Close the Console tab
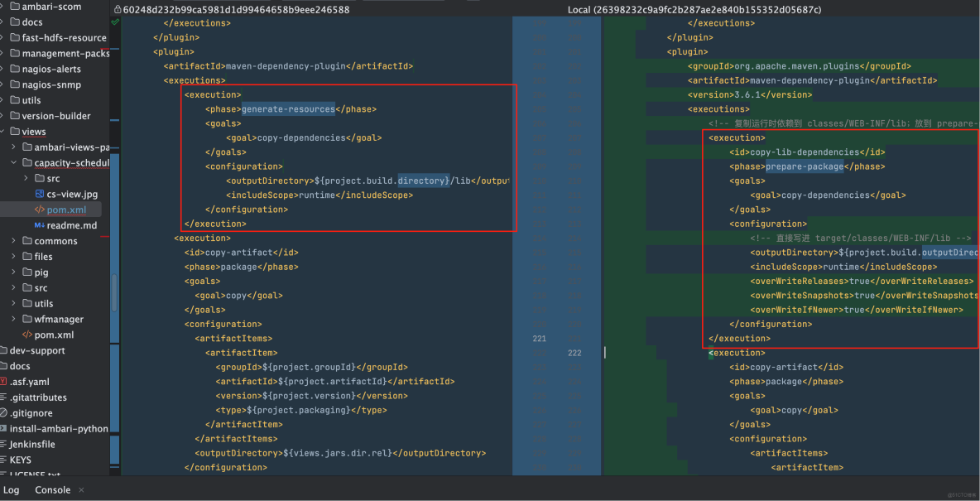980x501 pixels. pyautogui.click(x=81, y=489)
